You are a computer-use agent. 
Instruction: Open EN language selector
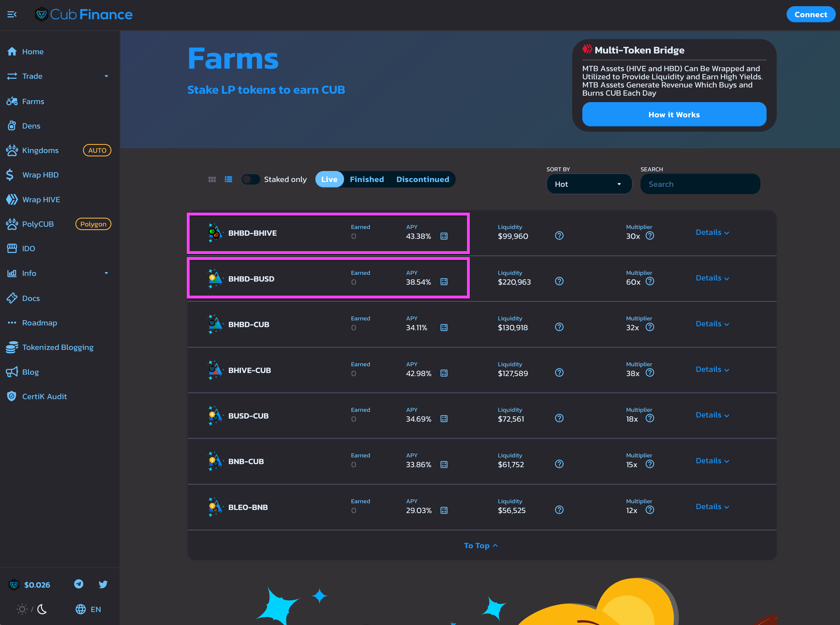(x=88, y=609)
